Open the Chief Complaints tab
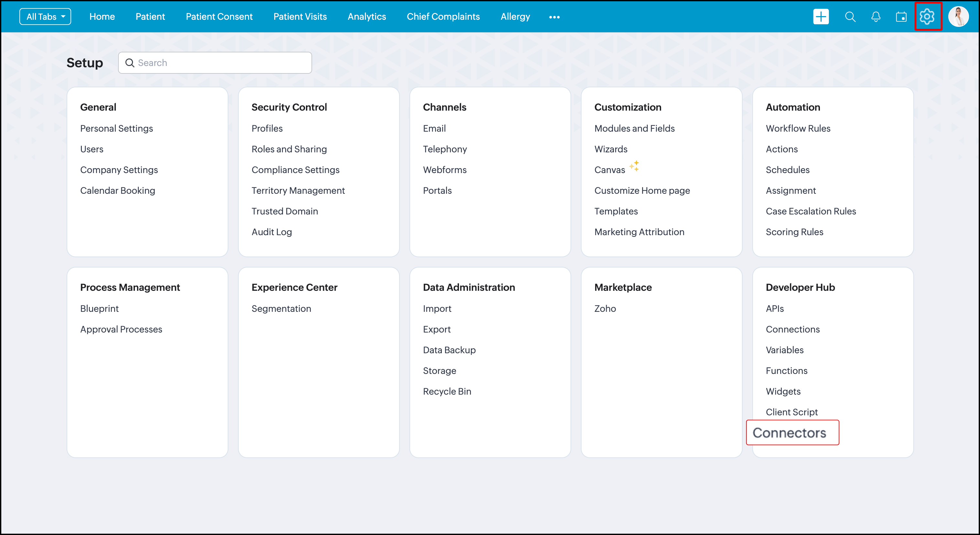The image size is (980, 535). 443,17
